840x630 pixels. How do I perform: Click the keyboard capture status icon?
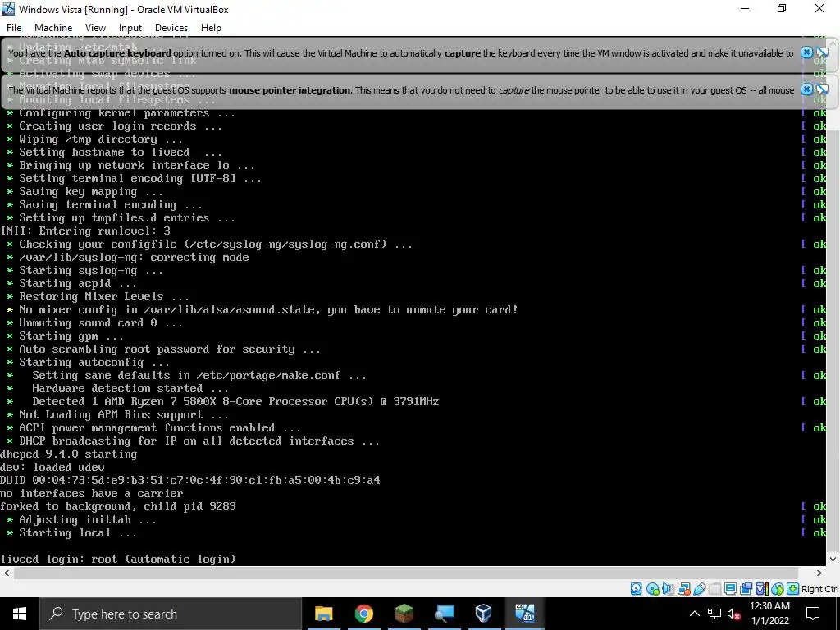click(793, 589)
